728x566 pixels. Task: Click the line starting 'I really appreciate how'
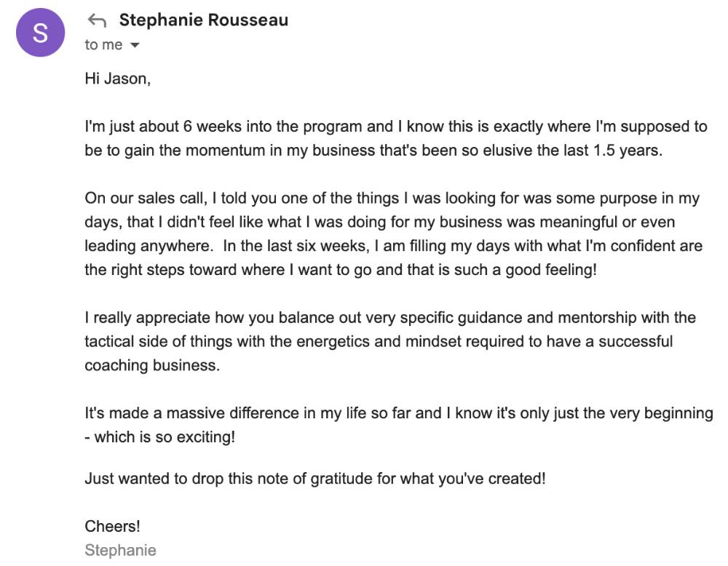pos(390,317)
